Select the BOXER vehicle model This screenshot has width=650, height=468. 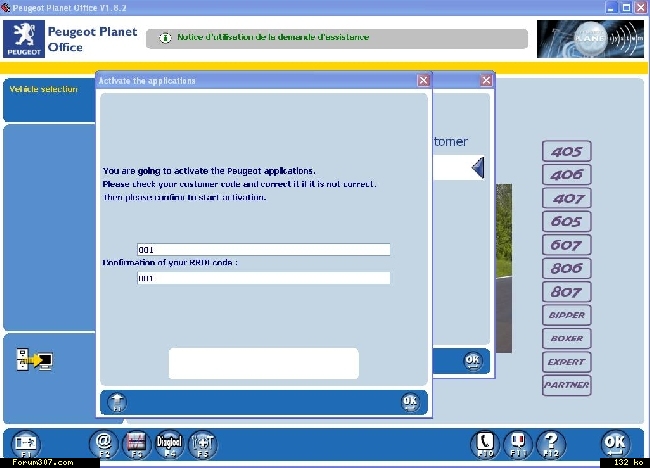point(567,339)
